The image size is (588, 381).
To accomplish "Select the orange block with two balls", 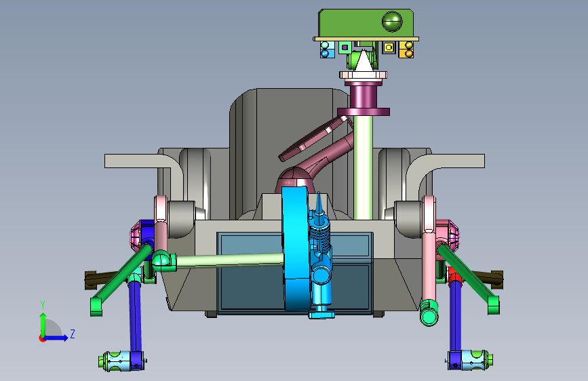I will pyautogui.click(x=406, y=49).
